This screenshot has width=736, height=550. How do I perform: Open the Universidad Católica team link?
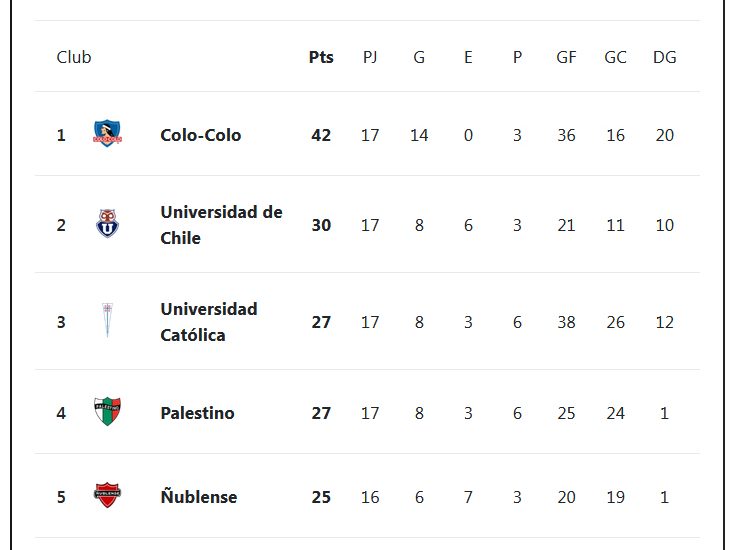pyautogui.click(x=209, y=322)
